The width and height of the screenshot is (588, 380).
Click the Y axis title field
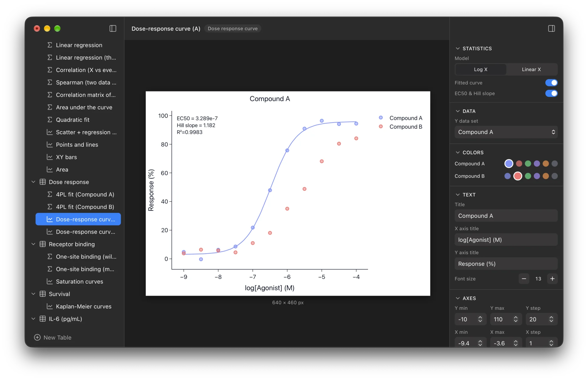pos(506,264)
